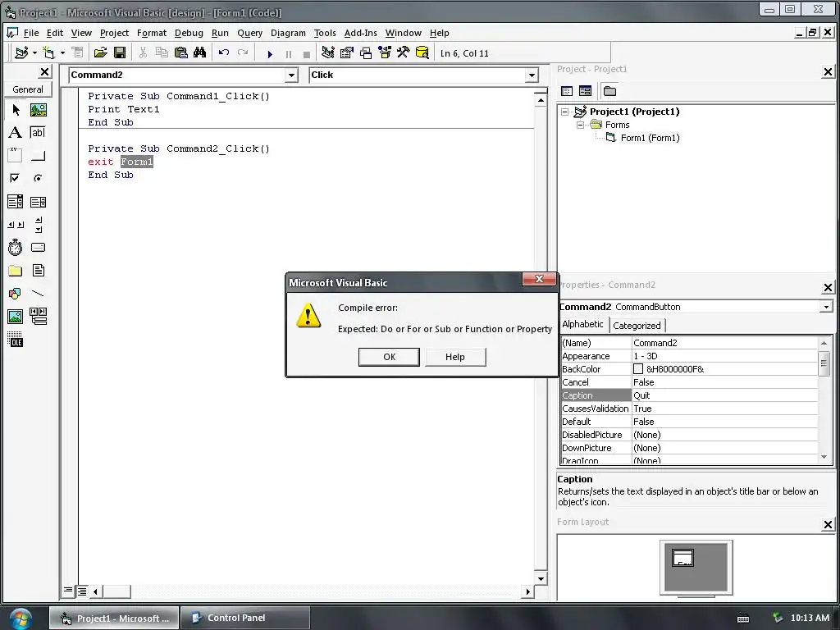Viewport: 840px width, 630px height.
Task: Toggle Folders view in Project panel
Action: tap(609, 91)
